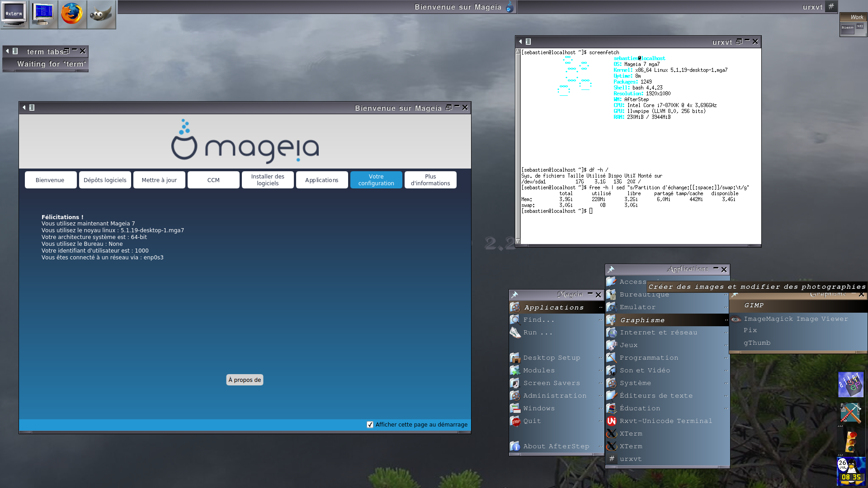Click the ImageMagick eye icon
This screenshot has width=868, height=488.
736,319
